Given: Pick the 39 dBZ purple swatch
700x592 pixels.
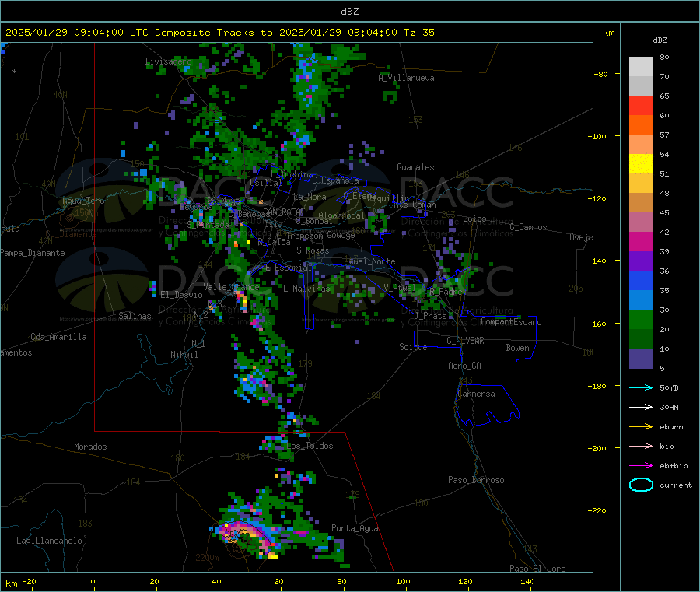Looking at the screenshot, I should tap(641, 261).
